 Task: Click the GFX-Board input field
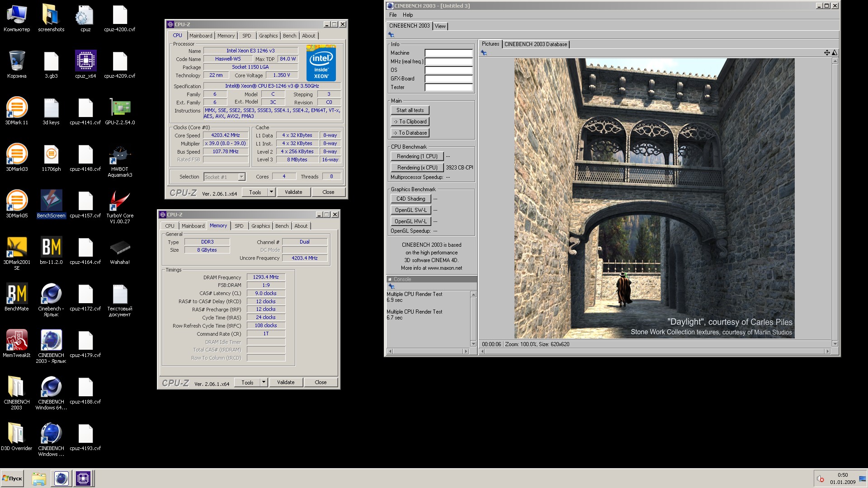pyautogui.click(x=448, y=79)
